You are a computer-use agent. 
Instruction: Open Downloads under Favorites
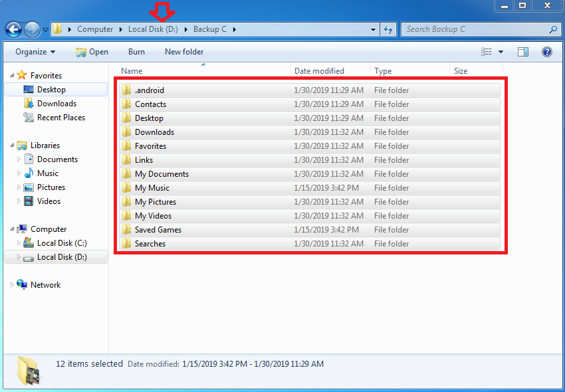[x=56, y=104]
